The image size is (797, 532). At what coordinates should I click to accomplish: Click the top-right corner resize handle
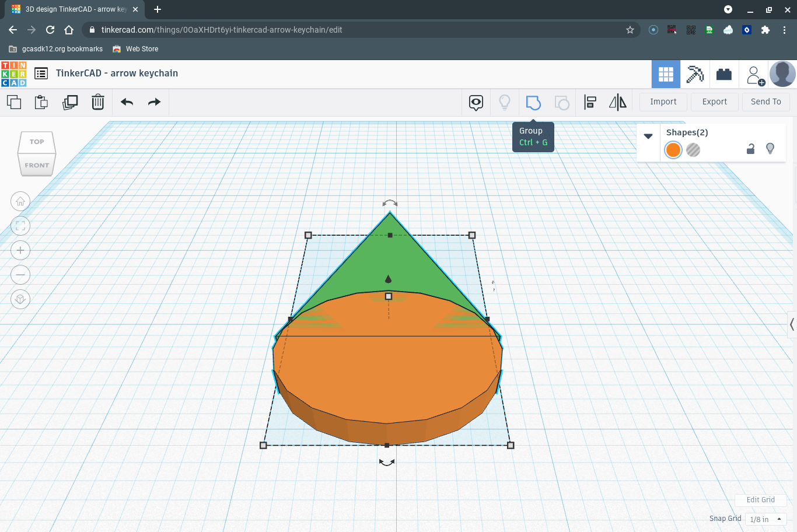click(x=472, y=235)
